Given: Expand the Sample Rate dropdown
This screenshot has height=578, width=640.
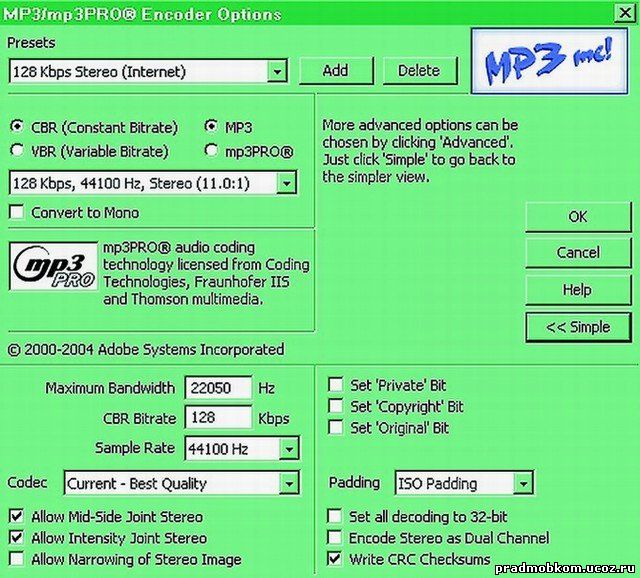Looking at the screenshot, I should [289, 449].
